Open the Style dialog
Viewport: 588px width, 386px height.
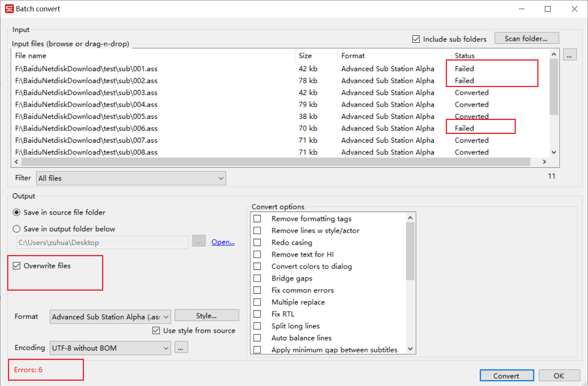point(206,315)
